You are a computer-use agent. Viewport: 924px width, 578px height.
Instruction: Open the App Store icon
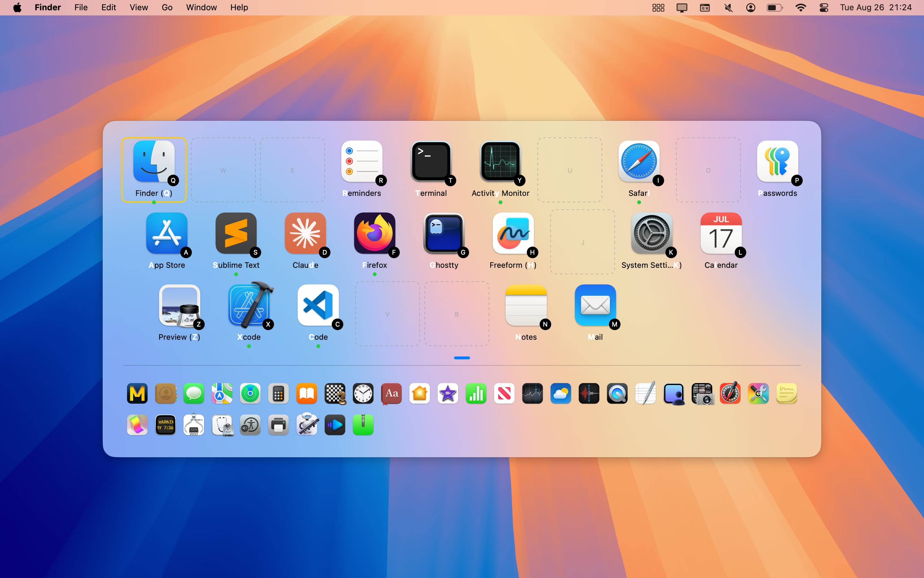click(x=167, y=233)
